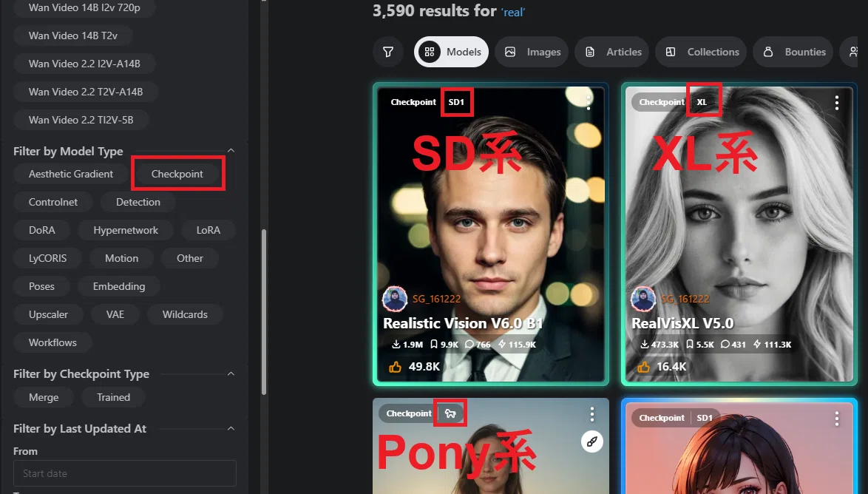Toggle the Aesthetic Gradient filter chip
Screen dimensions: 868x494
pyautogui.click(x=71, y=174)
